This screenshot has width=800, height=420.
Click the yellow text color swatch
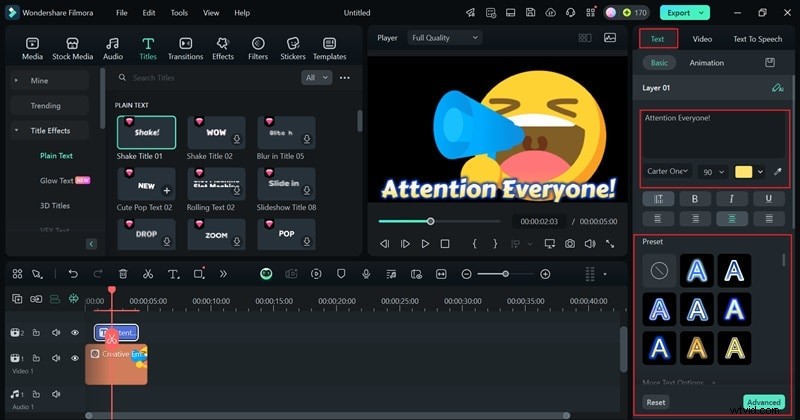coord(743,172)
